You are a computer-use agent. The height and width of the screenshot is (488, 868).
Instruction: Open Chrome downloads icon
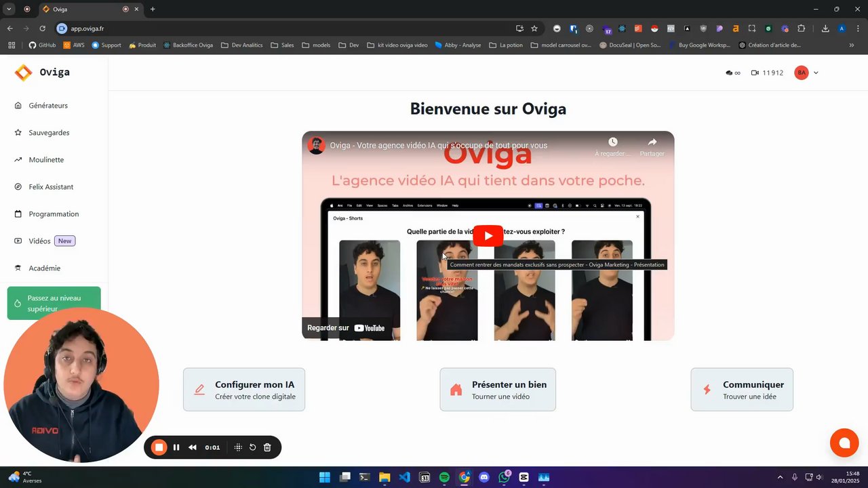coord(825,28)
